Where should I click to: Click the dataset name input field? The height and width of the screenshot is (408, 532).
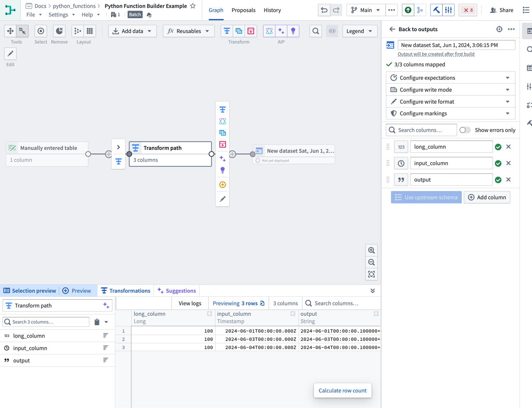456,45
